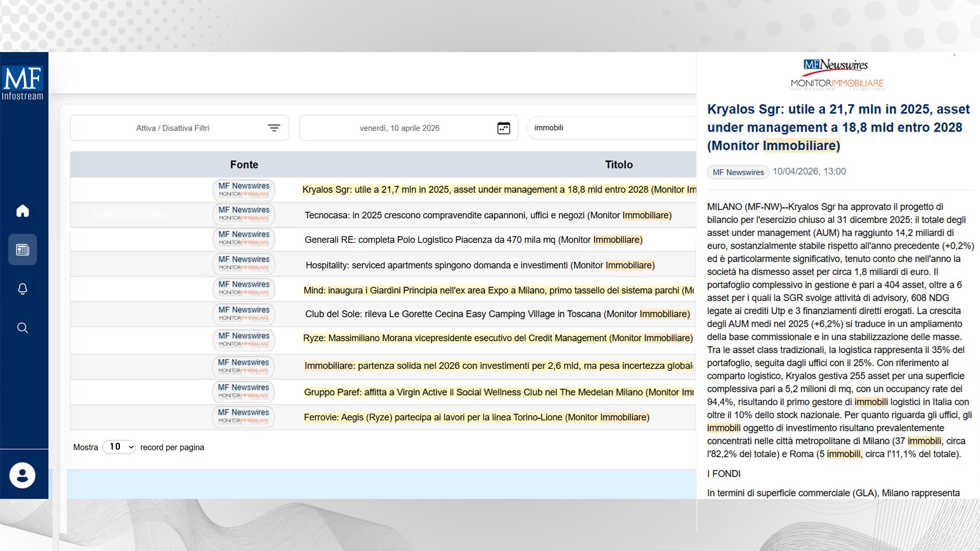Toggle Attiva / Disattiva Filtri
Screen dimensions: 980x551
(x=173, y=128)
